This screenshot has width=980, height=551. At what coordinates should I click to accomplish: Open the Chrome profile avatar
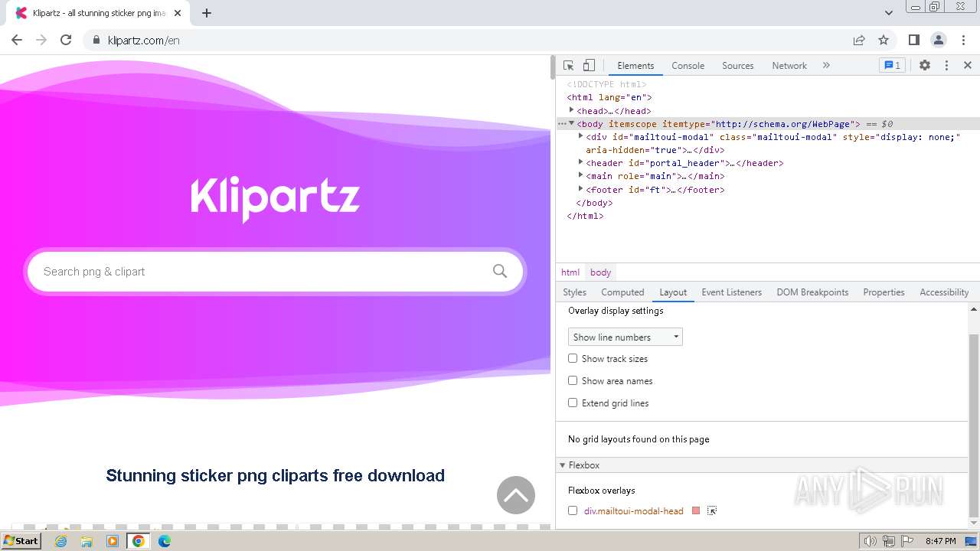coord(938,40)
